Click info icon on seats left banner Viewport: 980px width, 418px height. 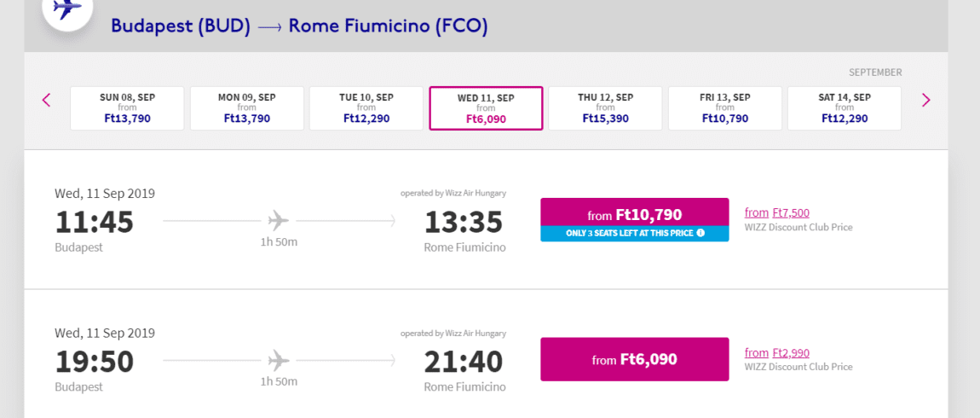point(700,234)
